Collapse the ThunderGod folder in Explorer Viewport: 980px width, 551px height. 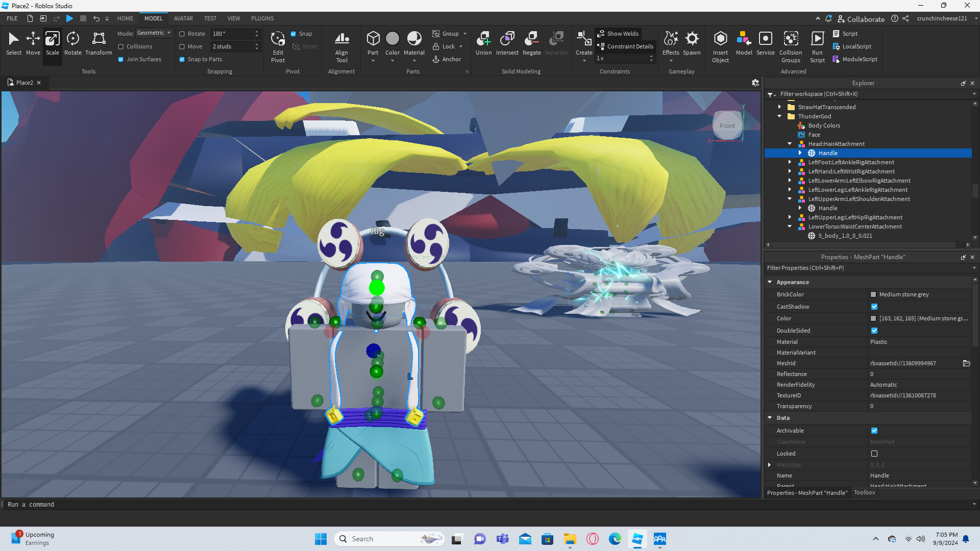click(x=779, y=116)
